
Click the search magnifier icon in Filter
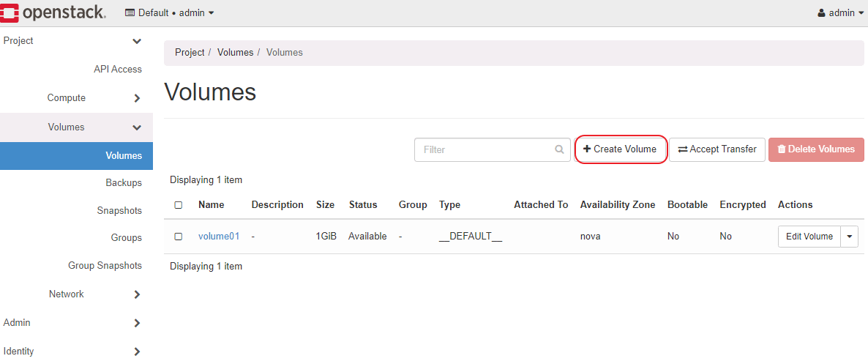[x=559, y=149]
